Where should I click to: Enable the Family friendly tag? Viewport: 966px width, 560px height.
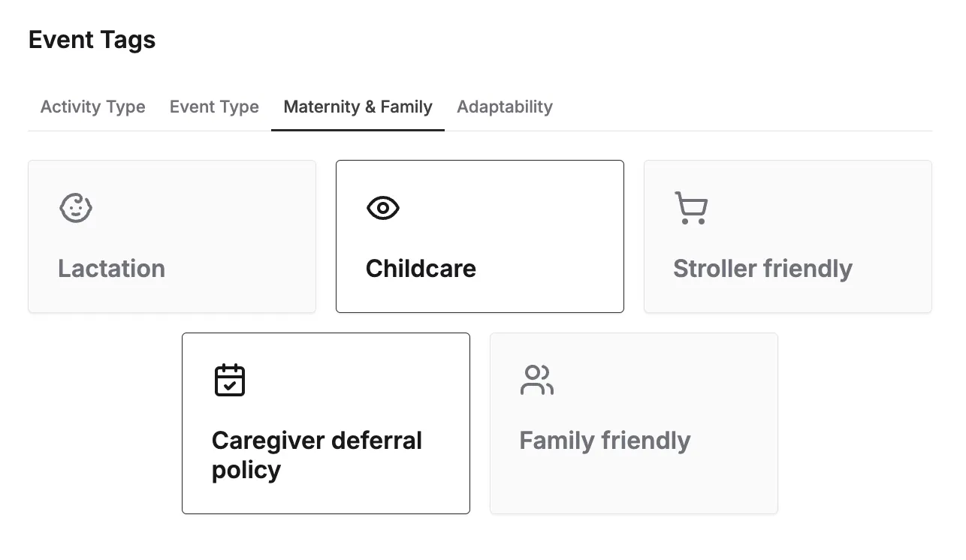634,423
